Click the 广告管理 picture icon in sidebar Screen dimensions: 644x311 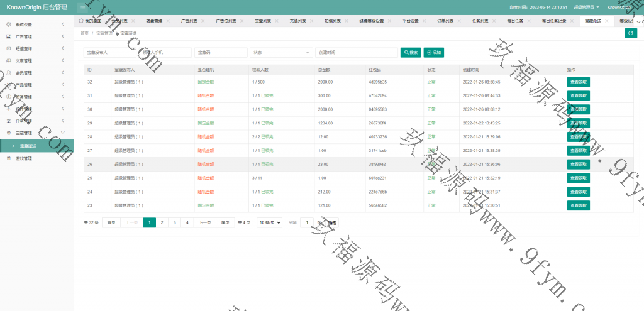tap(8, 37)
